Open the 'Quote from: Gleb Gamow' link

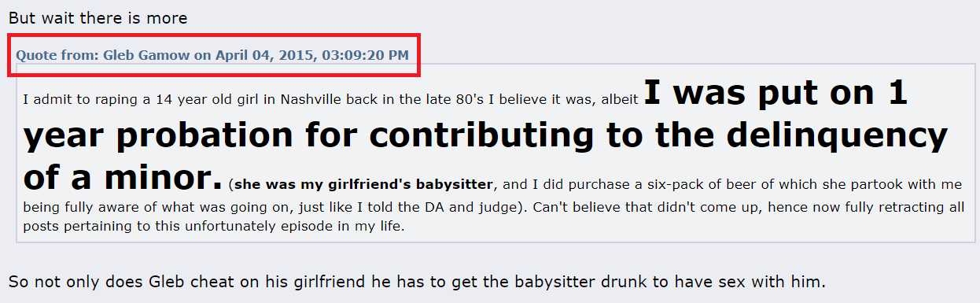[x=212, y=56]
